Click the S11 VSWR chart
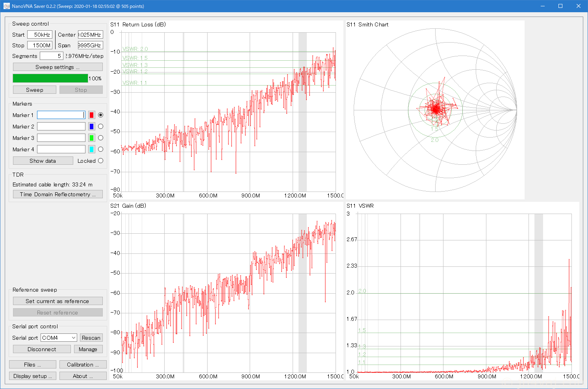Image resolution: width=588 pixels, height=389 pixels. click(x=463, y=291)
